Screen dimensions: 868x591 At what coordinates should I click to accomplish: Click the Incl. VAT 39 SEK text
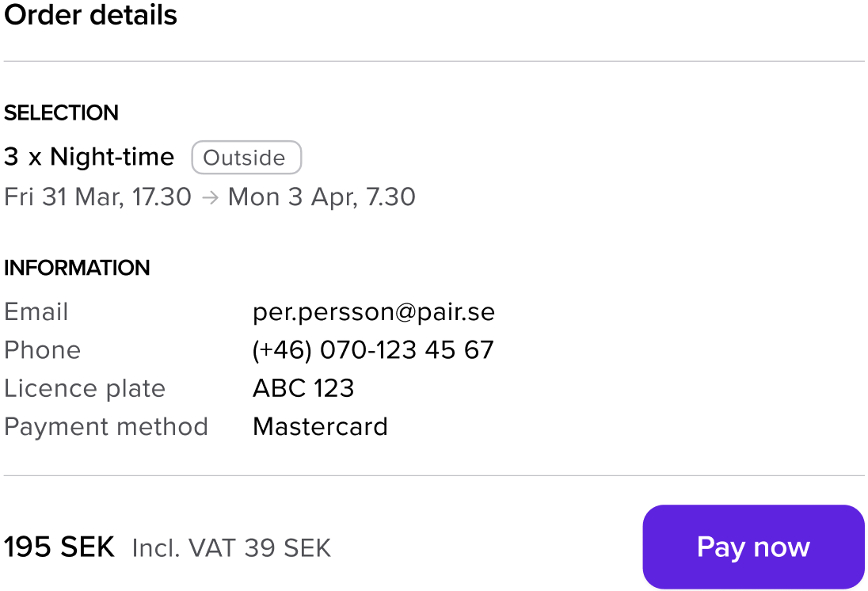(231, 547)
